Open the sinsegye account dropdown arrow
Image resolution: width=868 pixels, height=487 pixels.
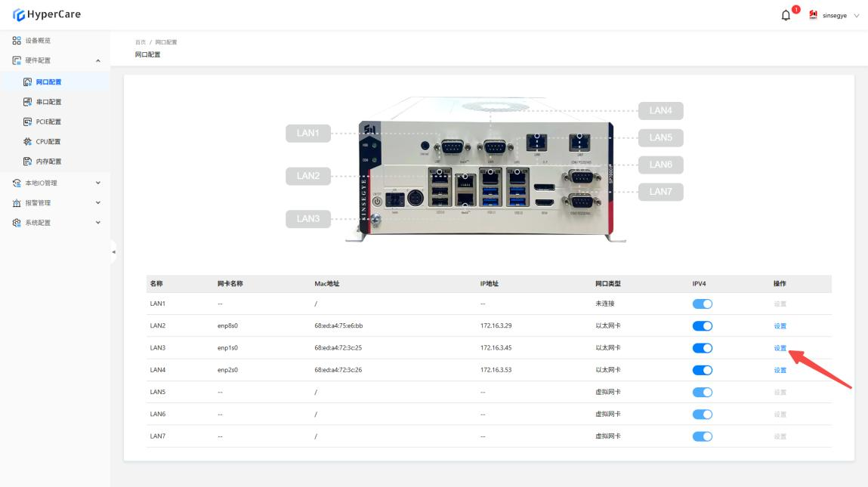click(x=857, y=16)
